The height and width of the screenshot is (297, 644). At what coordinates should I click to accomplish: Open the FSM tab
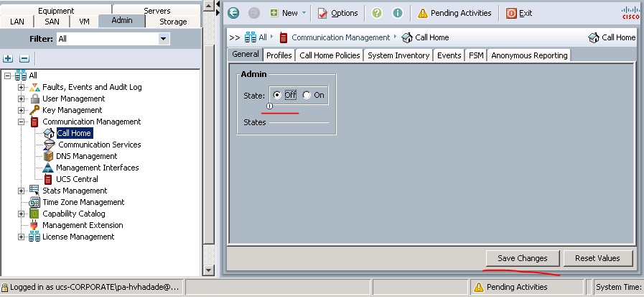(476, 55)
